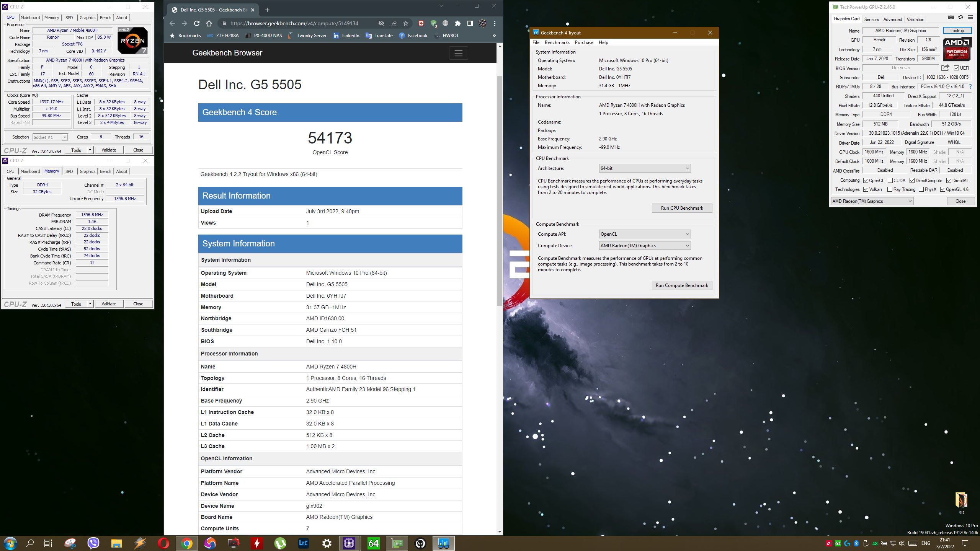Open the GPU-Z hamburger menu
The height and width of the screenshot is (551, 980).
[x=970, y=17]
